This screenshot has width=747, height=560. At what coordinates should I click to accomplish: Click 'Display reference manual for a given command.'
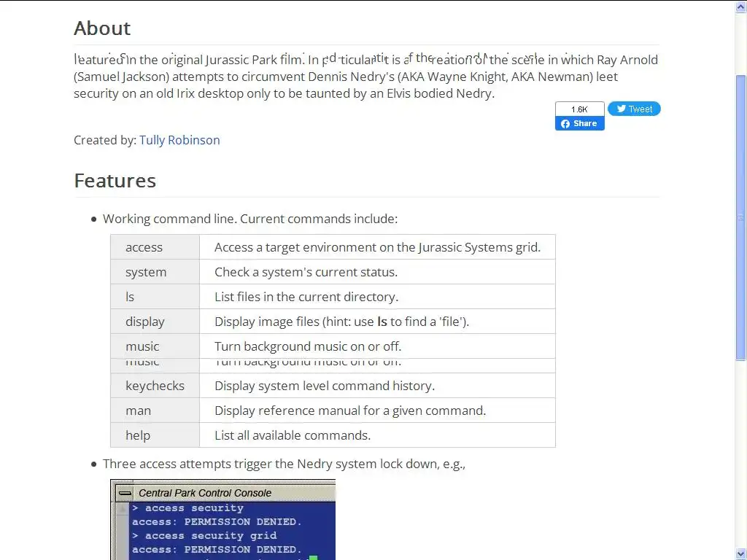350,411
